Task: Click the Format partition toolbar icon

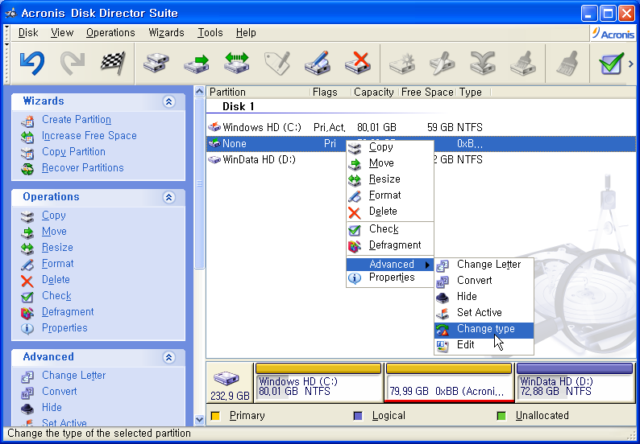Action: click(x=317, y=63)
